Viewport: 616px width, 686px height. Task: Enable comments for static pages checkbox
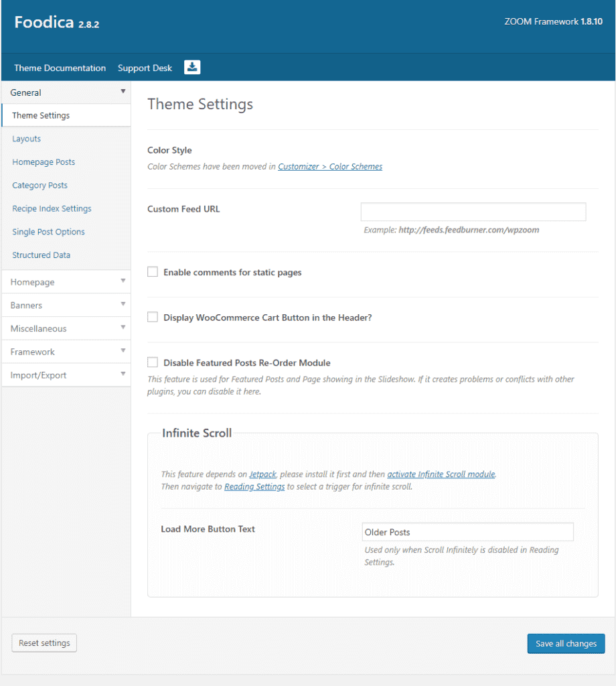(x=153, y=272)
